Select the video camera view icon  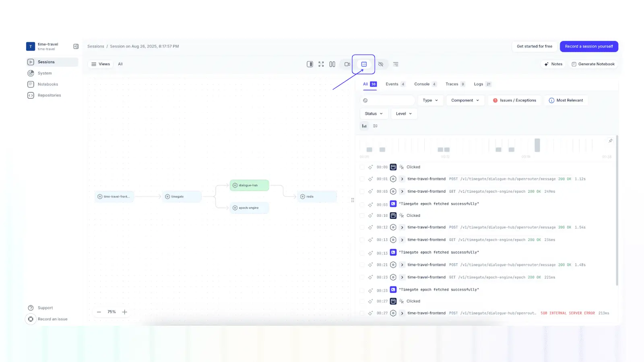pyautogui.click(x=347, y=64)
